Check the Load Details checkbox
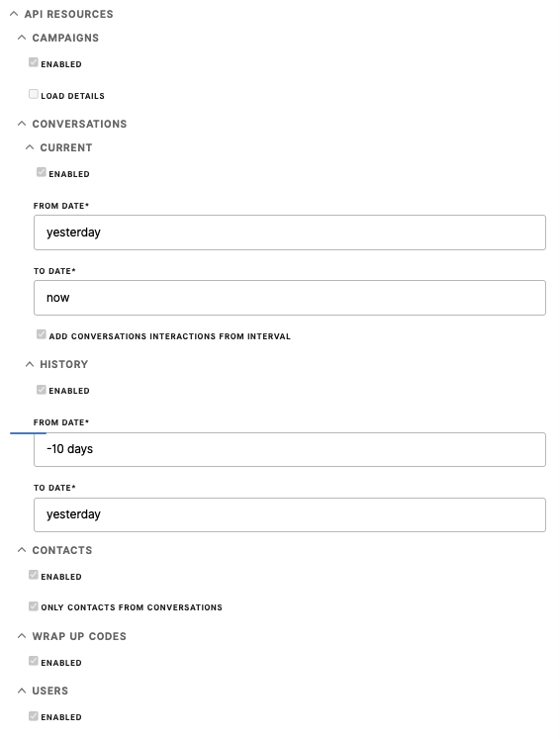The height and width of the screenshot is (739, 560). click(34, 94)
